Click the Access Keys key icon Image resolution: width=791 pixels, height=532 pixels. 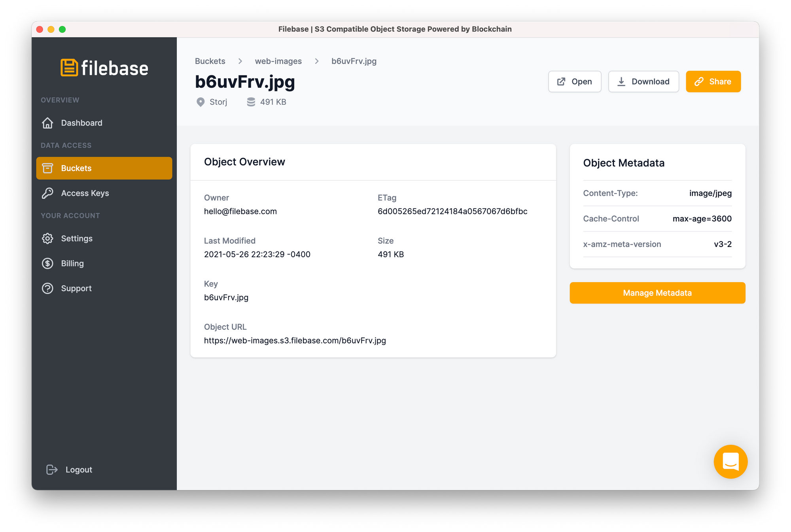47,193
